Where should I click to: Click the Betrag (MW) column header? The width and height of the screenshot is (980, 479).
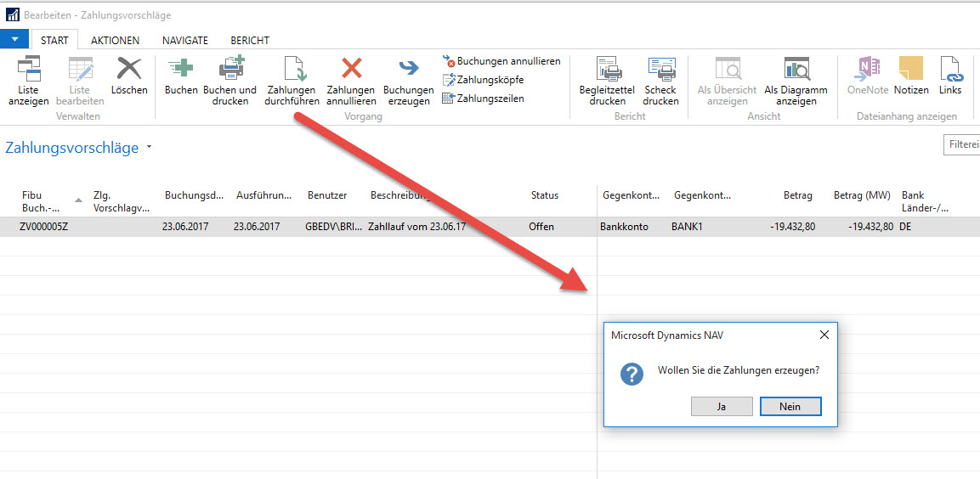(863, 194)
